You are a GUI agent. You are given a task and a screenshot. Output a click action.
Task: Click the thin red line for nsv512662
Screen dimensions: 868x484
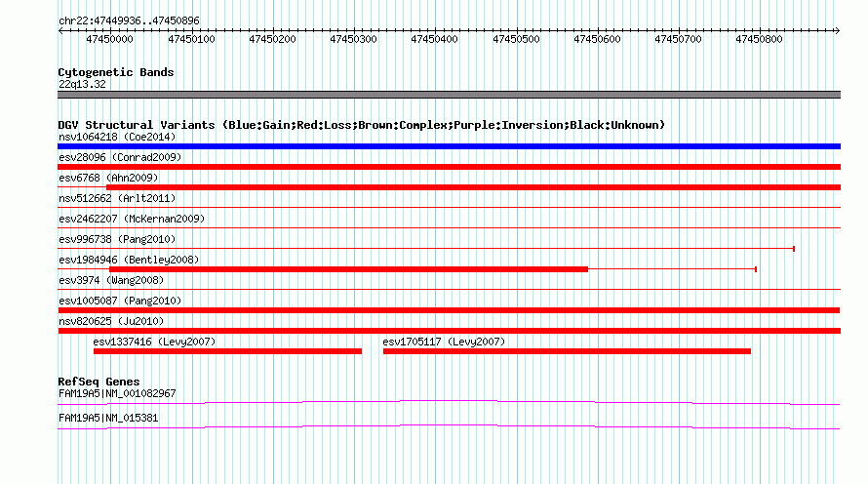(449, 207)
